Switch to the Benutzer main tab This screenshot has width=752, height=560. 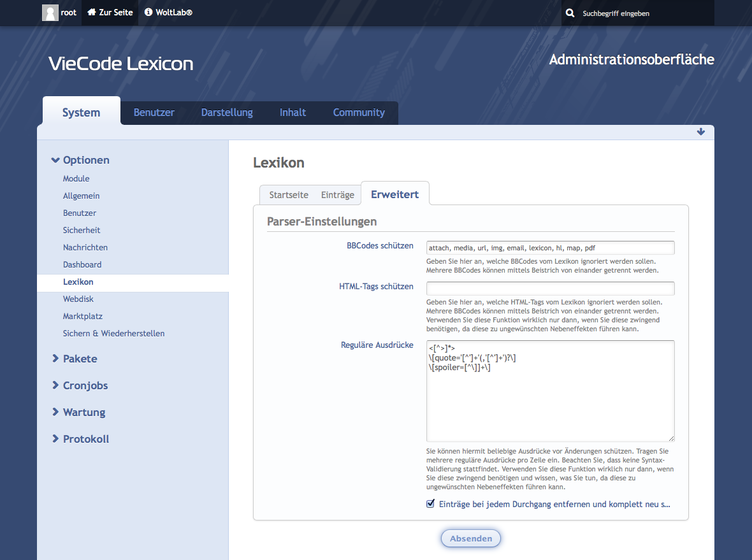click(154, 113)
